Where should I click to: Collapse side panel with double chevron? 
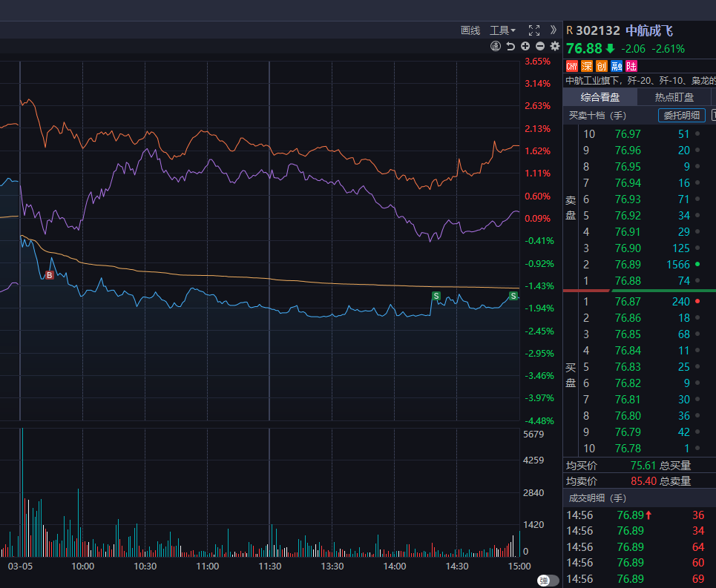pos(553,30)
